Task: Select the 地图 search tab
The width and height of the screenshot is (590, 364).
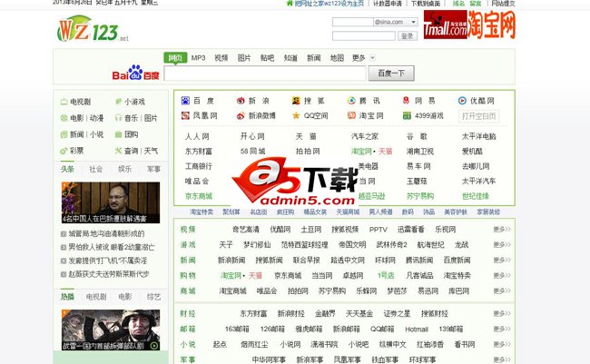Action: click(337, 58)
